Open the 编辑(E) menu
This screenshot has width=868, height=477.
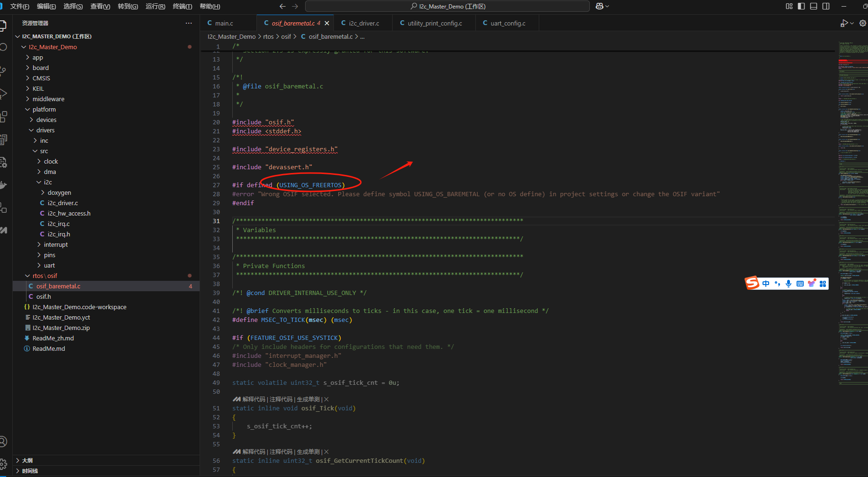(46, 6)
